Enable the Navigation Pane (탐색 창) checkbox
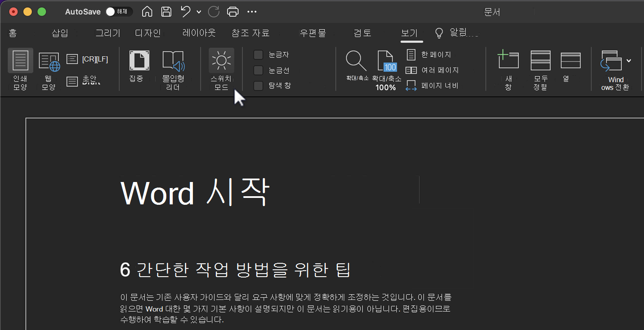644x330 pixels. point(258,86)
